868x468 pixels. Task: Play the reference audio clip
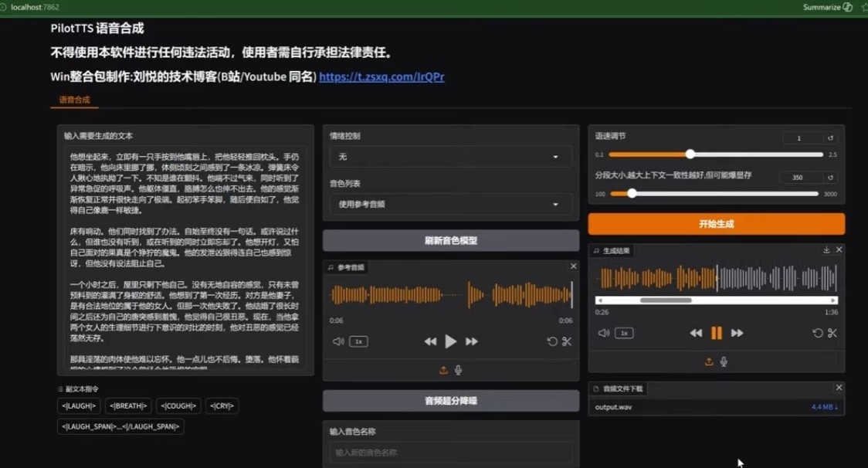451,341
